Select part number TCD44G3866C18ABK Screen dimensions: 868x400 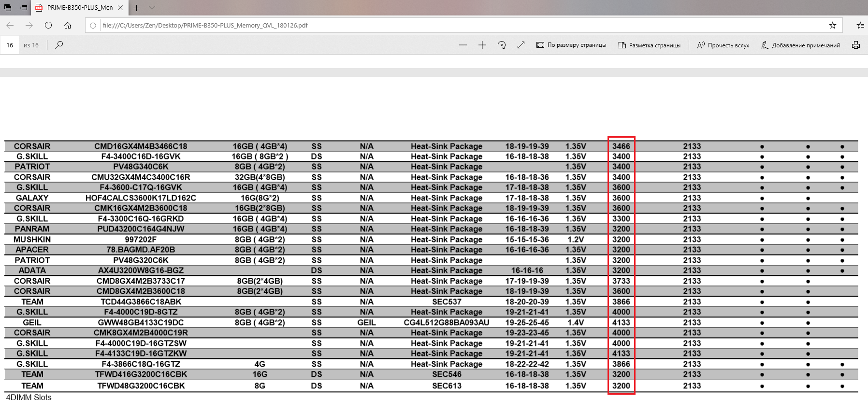(x=141, y=302)
